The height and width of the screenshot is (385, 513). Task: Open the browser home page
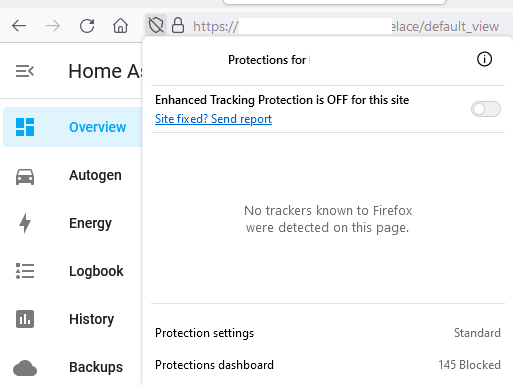pos(120,26)
